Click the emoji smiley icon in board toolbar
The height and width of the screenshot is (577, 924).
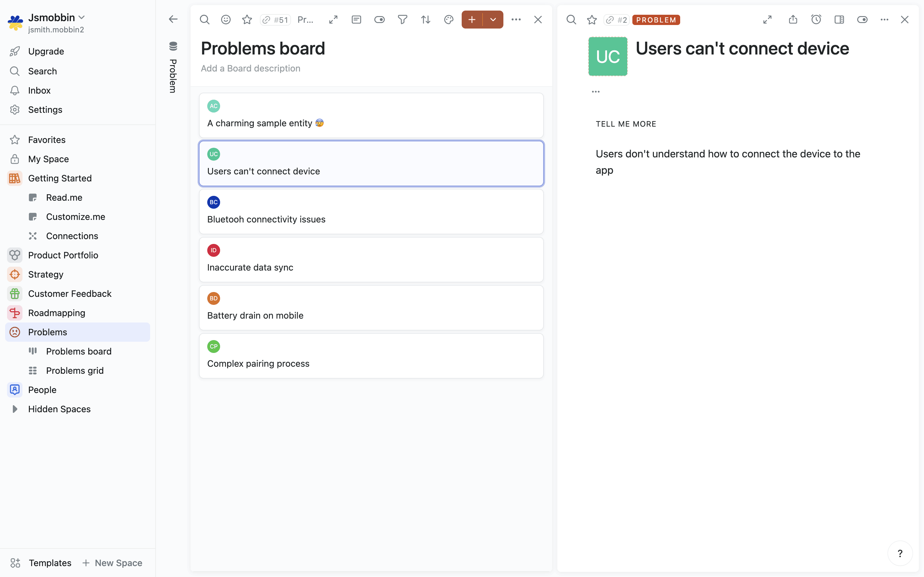[x=226, y=20]
